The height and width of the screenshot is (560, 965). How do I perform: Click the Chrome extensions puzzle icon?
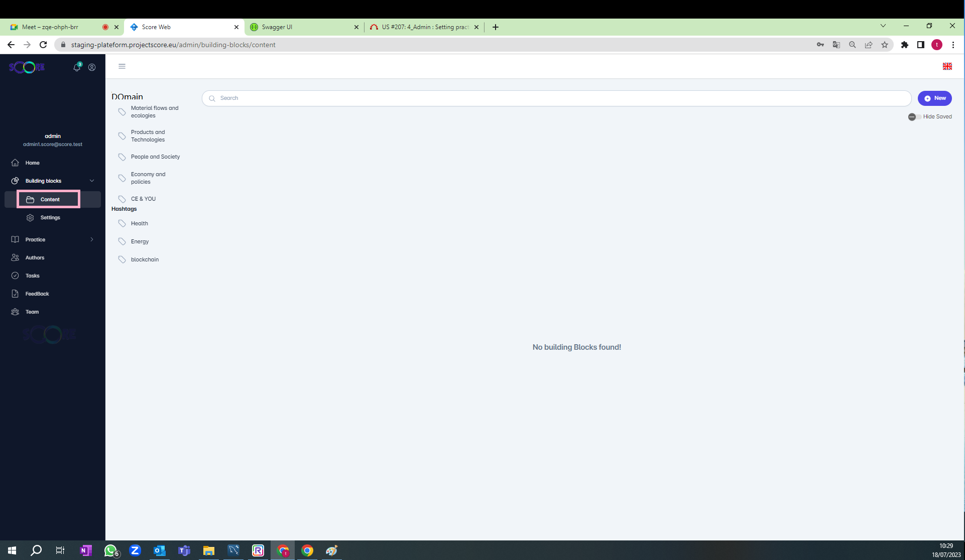(x=904, y=45)
